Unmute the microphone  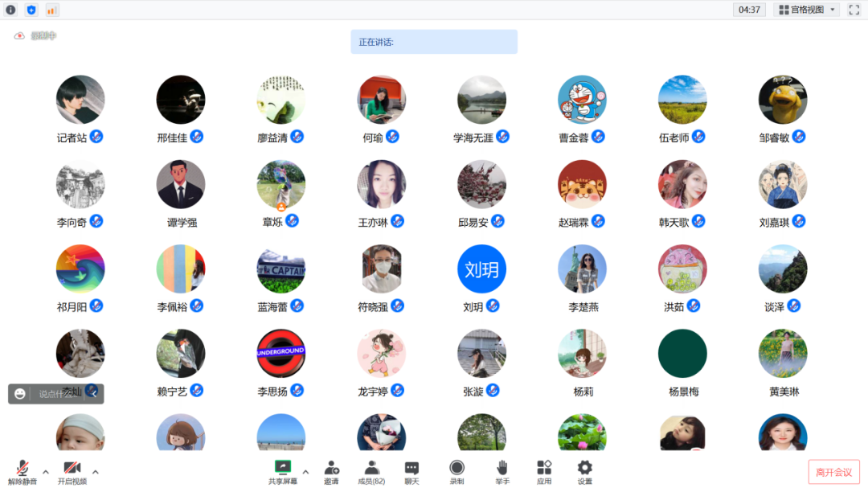tap(23, 468)
